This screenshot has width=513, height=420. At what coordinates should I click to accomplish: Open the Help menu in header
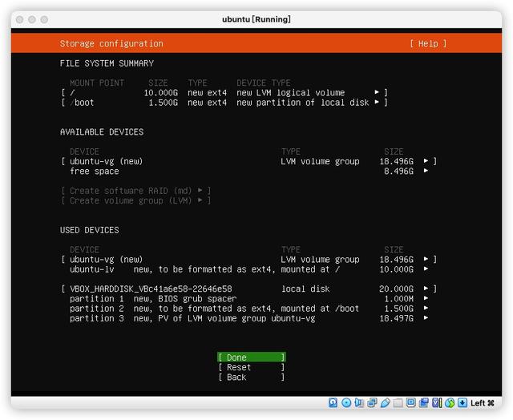tap(428, 43)
